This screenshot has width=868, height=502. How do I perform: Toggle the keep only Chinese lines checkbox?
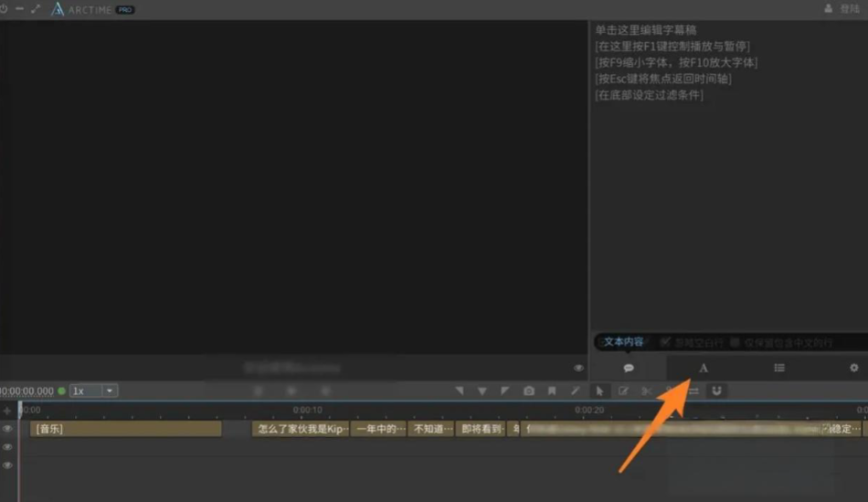pos(735,342)
